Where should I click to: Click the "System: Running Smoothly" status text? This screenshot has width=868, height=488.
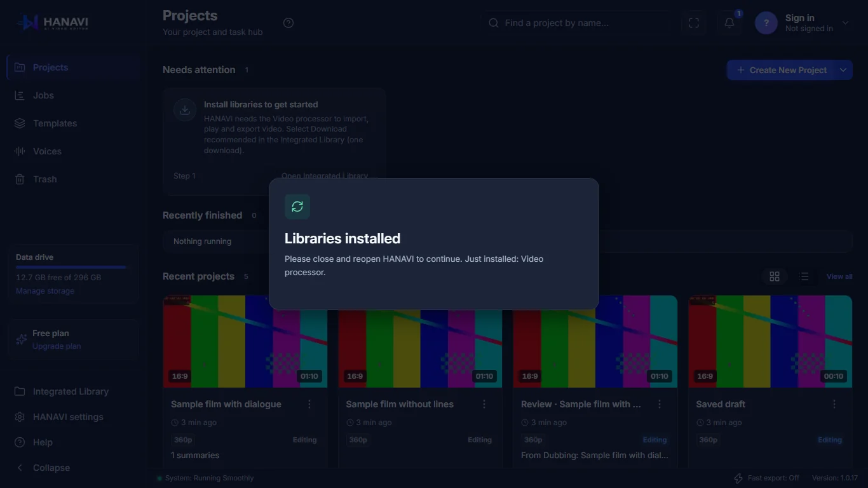pyautogui.click(x=209, y=478)
